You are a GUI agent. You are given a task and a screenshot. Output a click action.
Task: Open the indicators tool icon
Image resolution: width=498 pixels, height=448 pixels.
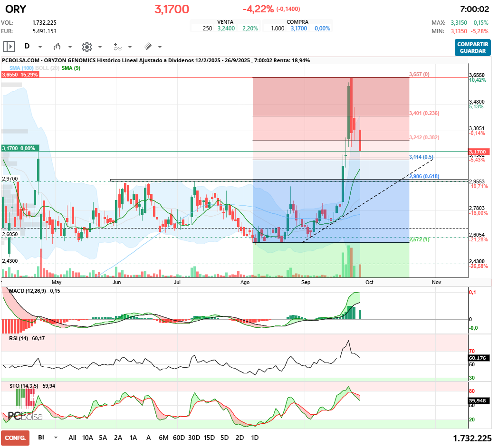point(117,47)
